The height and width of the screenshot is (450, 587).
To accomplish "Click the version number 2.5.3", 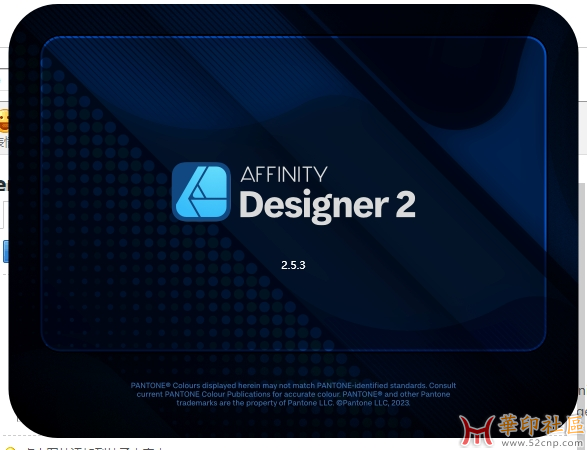I will (293, 265).
